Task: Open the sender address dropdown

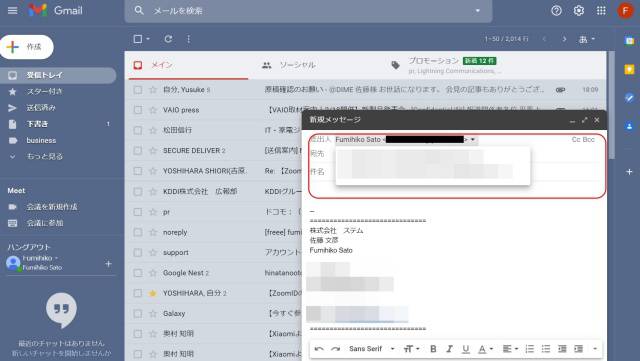Action: (473, 140)
